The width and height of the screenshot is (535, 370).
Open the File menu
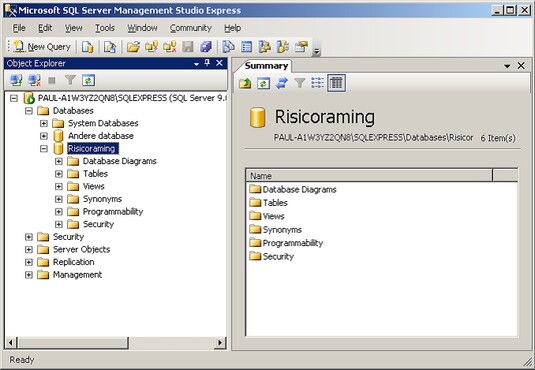point(19,28)
